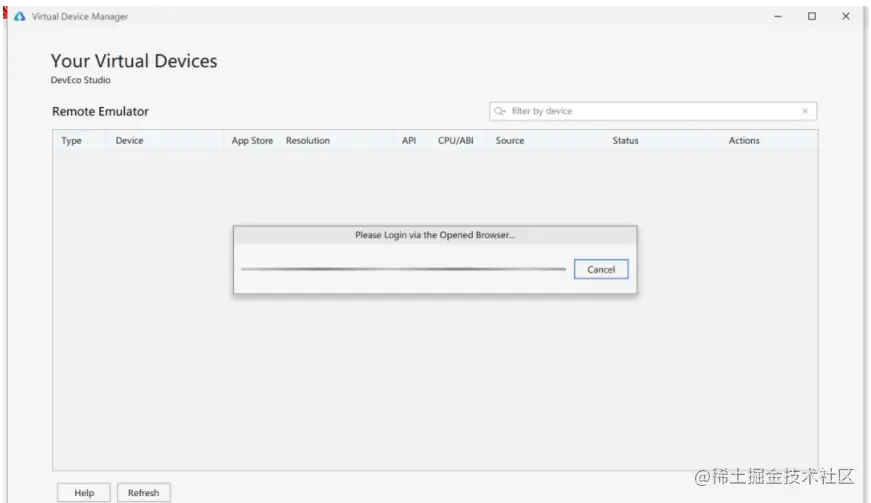Click the DevEco Studio subtitle text
This screenshot has height=503, width=871.
coord(81,80)
